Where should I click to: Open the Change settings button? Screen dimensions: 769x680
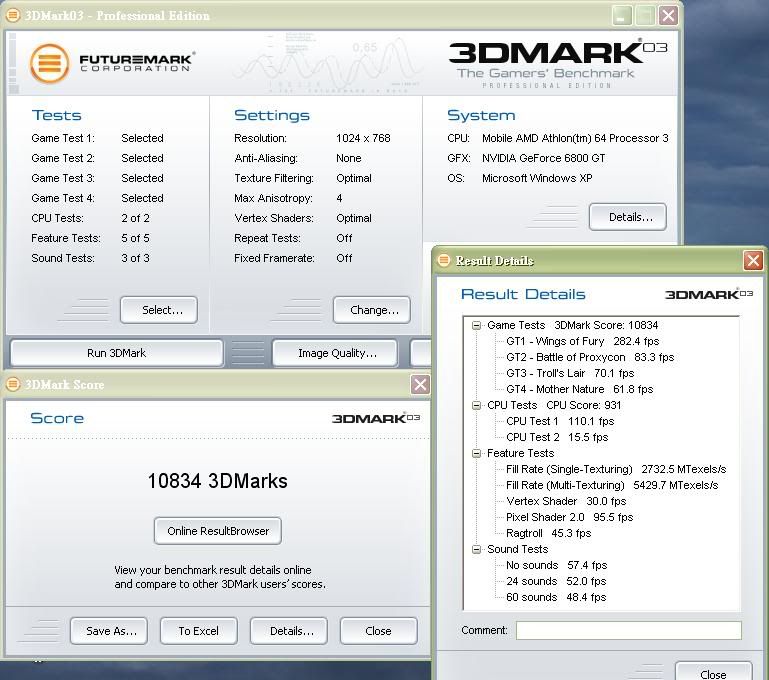[372, 310]
